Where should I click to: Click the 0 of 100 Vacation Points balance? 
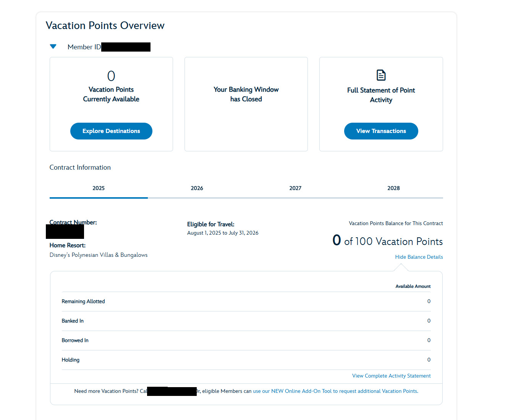pyautogui.click(x=387, y=241)
